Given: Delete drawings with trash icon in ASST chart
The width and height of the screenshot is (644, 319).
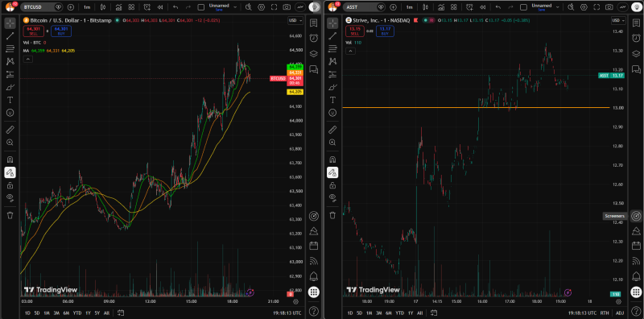Looking at the screenshot, I should 332,215.
